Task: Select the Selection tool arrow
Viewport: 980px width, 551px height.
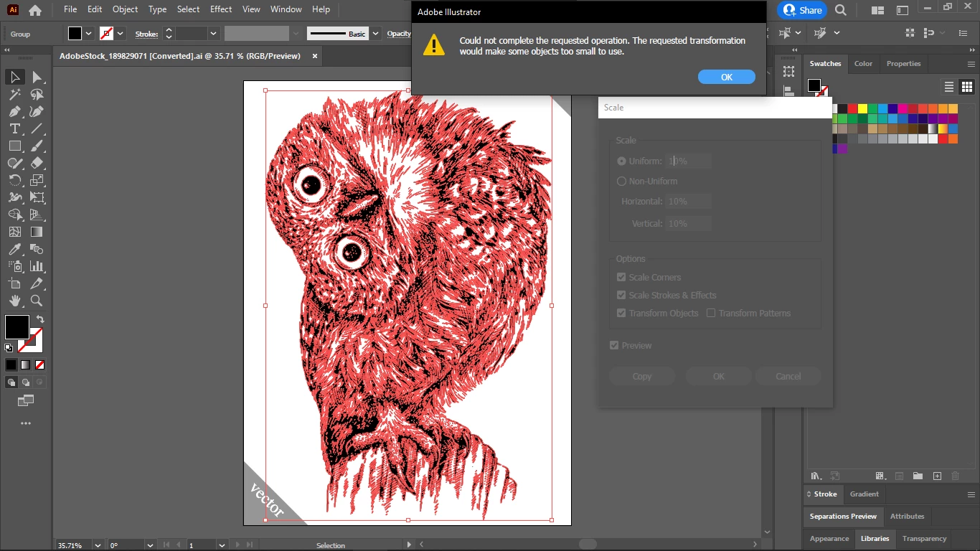Action: click(x=15, y=77)
